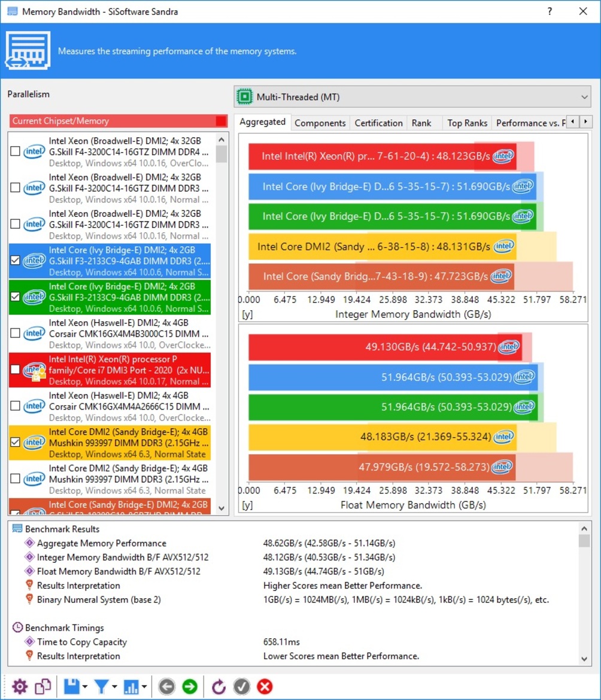Viewport: 601px width, 700px height.
Task: Click the diamond icon beside Time to Copy Capacity
Action: tap(29, 641)
